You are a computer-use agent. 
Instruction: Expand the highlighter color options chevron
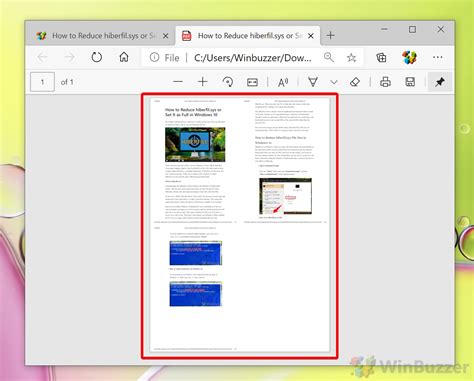334,82
